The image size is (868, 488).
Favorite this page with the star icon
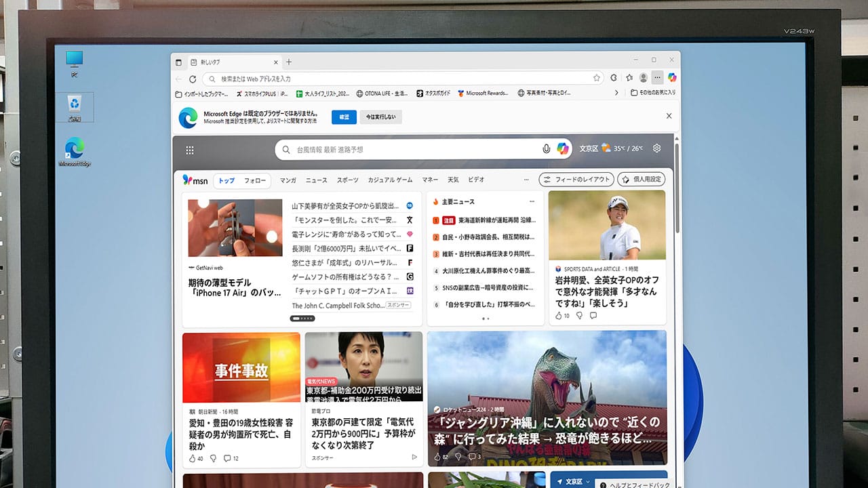click(597, 79)
